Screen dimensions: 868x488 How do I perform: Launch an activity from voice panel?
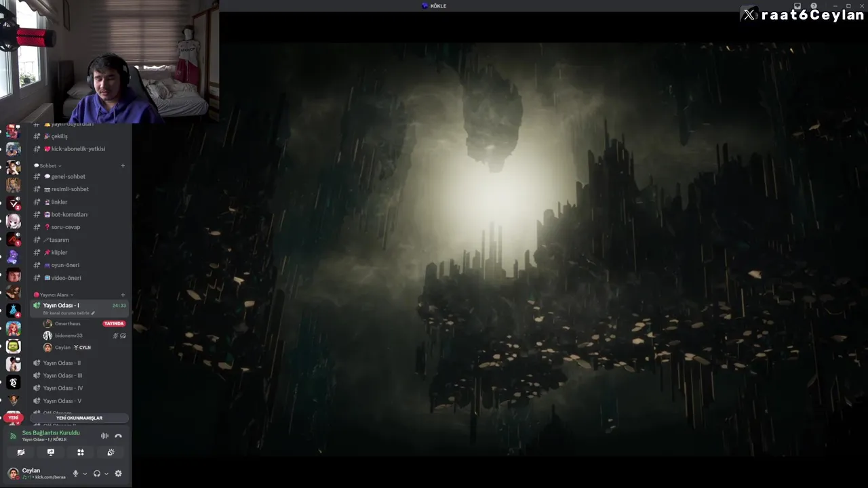81,452
